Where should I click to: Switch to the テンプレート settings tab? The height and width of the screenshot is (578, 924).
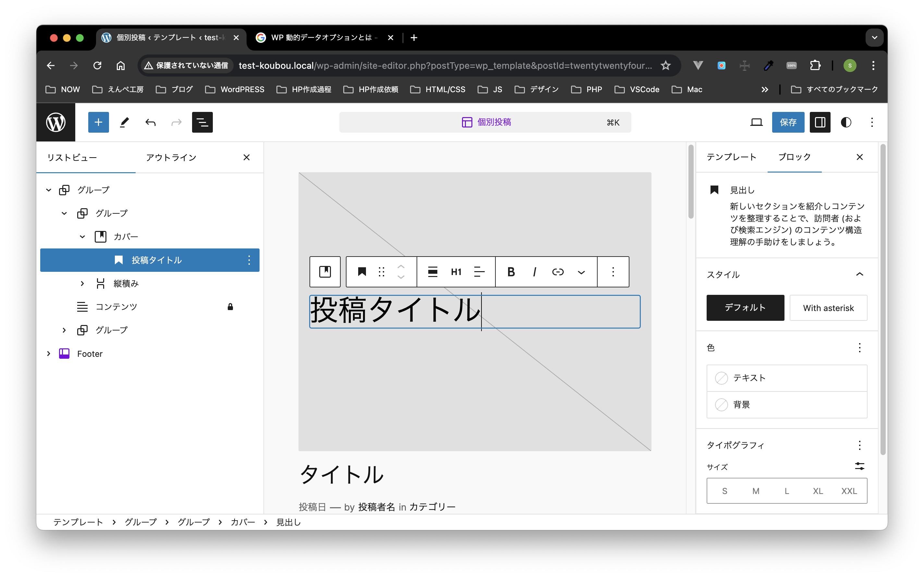tap(731, 157)
